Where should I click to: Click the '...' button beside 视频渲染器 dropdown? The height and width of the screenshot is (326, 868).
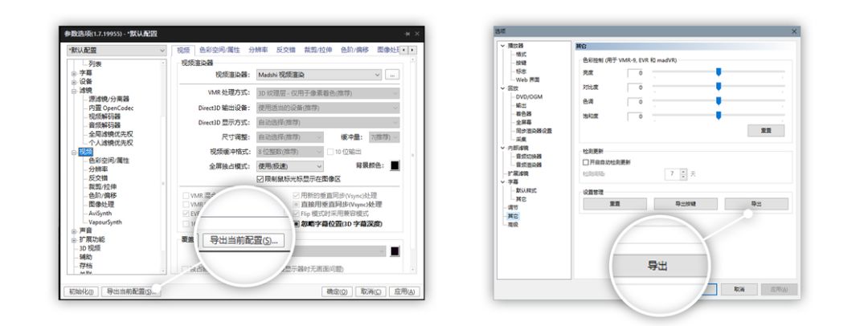point(392,75)
